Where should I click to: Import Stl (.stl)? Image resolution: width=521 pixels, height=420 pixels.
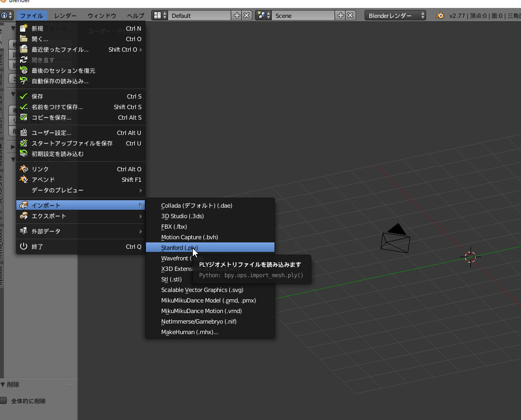click(170, 279)
